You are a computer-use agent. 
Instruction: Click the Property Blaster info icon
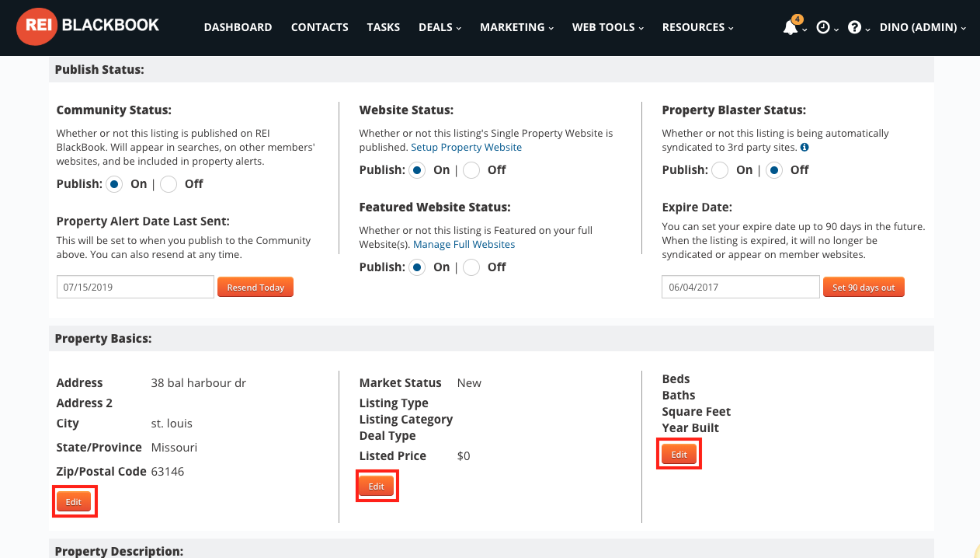click(x=805, y=147)
